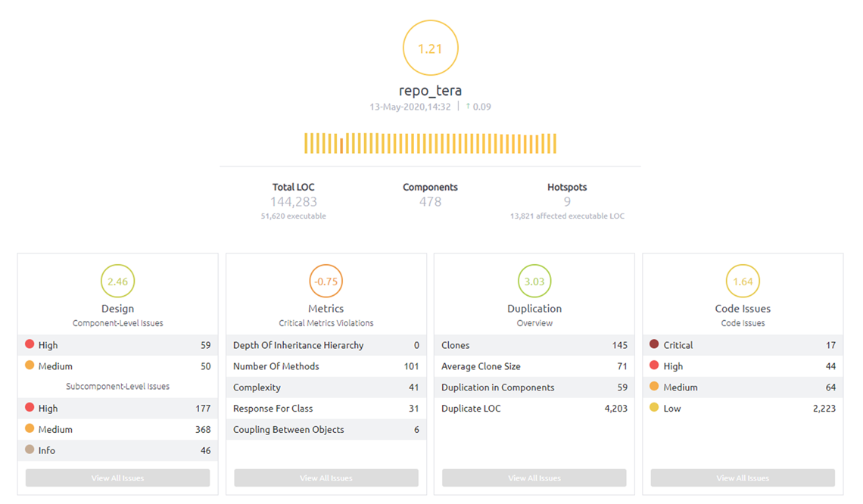Click the green upward trend arrow beside 0.09

click(x=468, y=106)
